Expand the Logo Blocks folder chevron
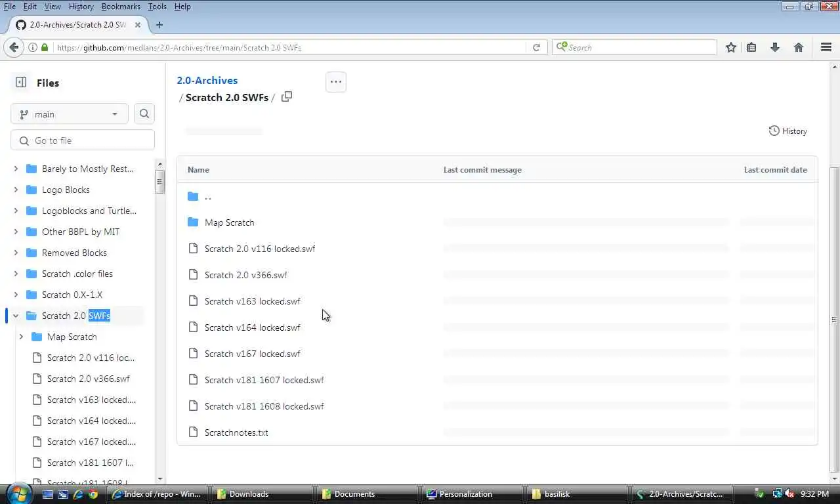840x504 pixels. click(x=16, y=190)
